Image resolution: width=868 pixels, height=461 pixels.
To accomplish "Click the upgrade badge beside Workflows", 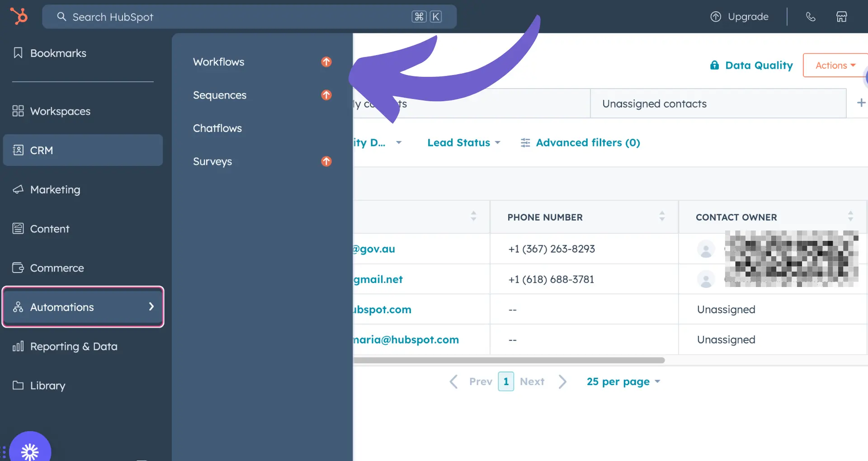I will click(326, 61).
